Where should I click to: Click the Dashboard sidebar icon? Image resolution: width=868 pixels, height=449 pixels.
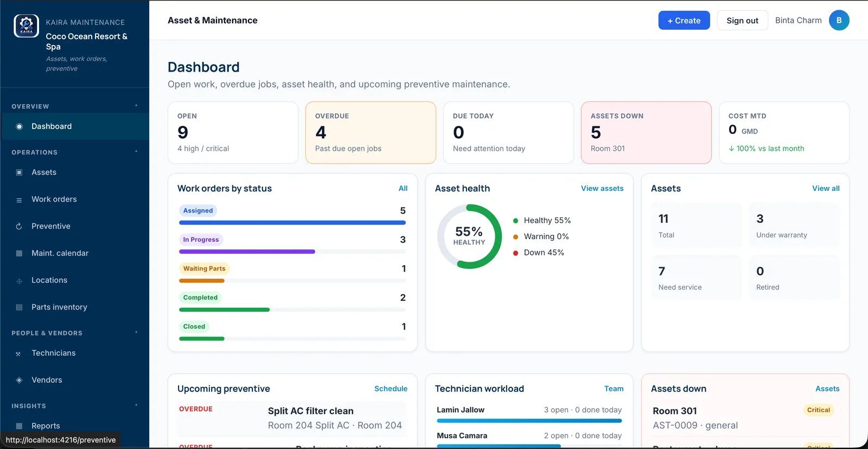point(19,126)
